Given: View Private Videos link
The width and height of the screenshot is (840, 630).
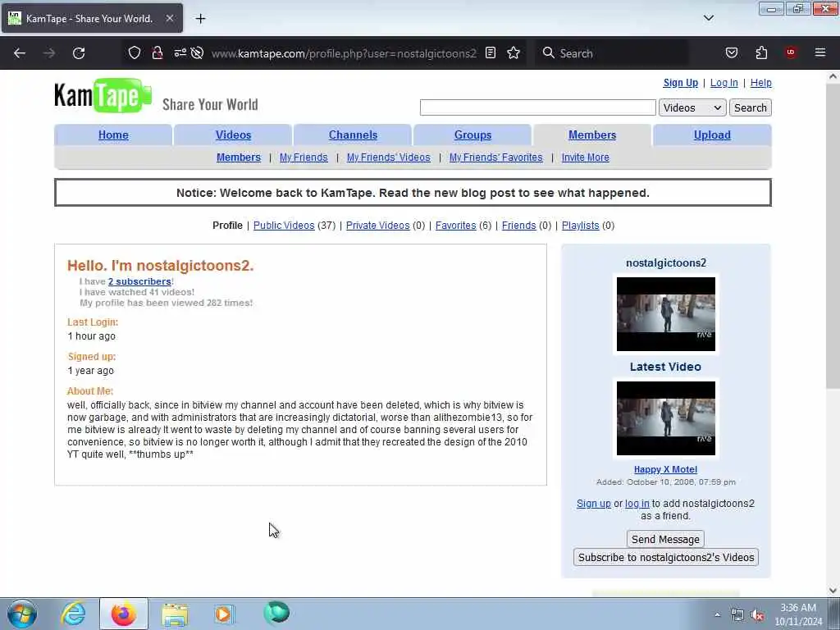Looking at the screenshot, I should coord(377,226).
